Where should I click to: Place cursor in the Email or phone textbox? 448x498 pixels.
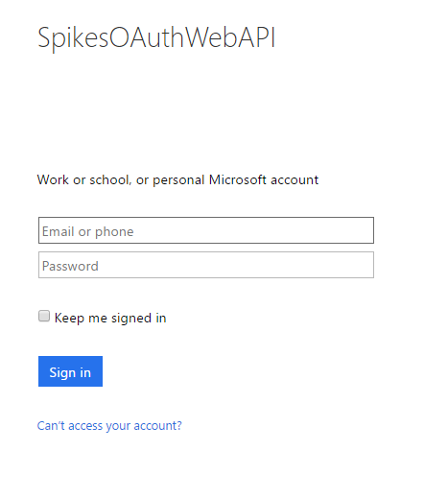coord(206,230)
